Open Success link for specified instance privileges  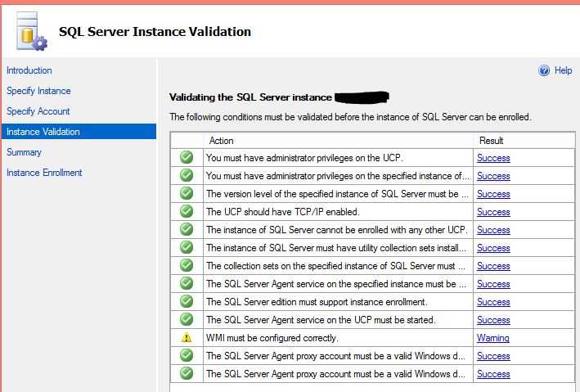pos(493,176)
